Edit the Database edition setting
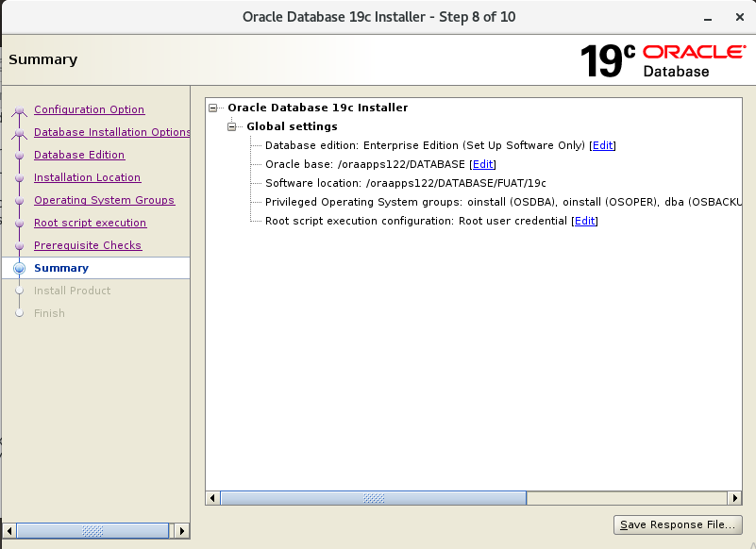This screenshot has height=549, width=756. pos(603,145)
